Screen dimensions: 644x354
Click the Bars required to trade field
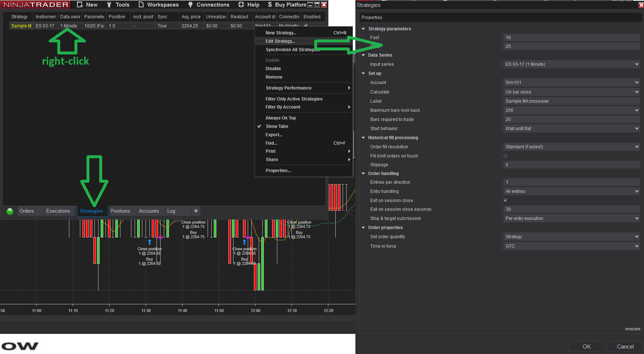pos(571,119)
